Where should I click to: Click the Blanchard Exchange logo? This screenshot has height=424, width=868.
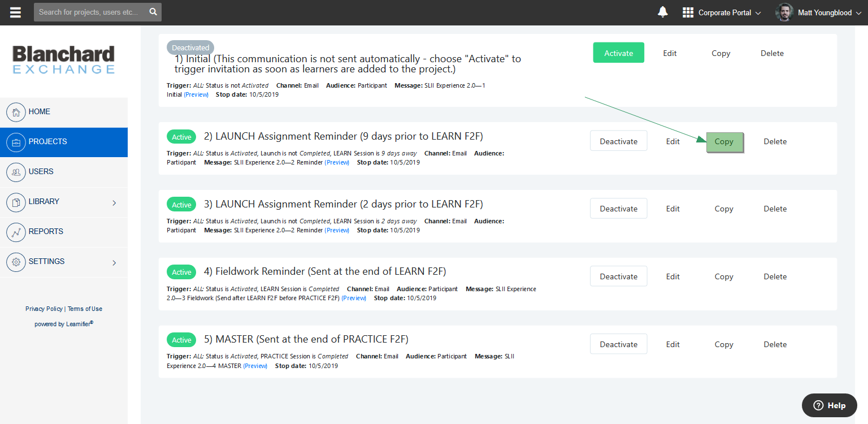[x=64, y=60]
